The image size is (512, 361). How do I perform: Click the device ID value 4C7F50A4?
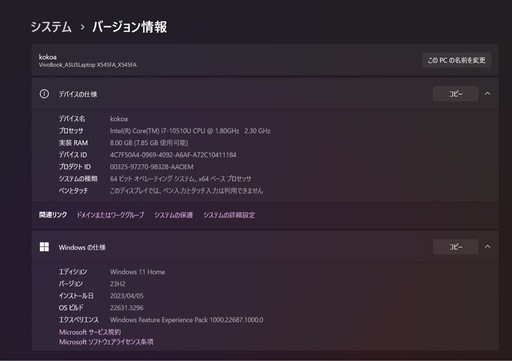(173, 155)
